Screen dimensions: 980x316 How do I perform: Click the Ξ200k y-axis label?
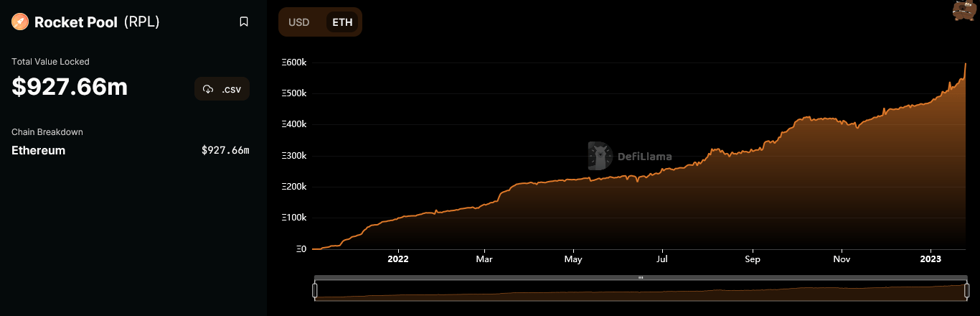click(x=295, y=187)
